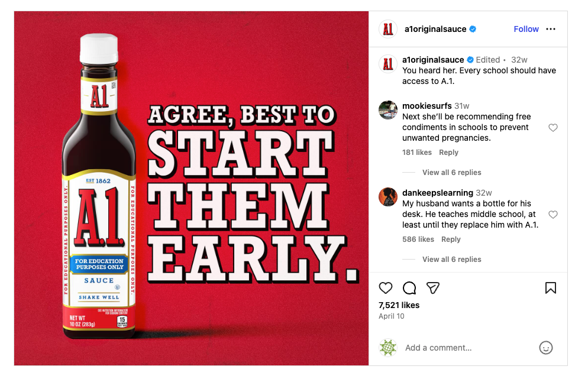Screen dimensions: 588x379
Task: Follow the a1originalsauce account
Action: pyautogui.click(x=526, y=29)
